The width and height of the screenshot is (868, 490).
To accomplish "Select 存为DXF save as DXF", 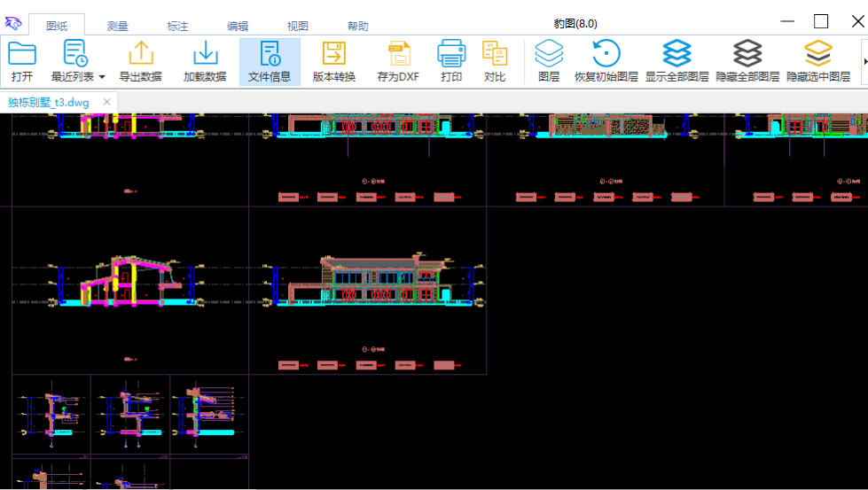I will click(x=398, y=55).
